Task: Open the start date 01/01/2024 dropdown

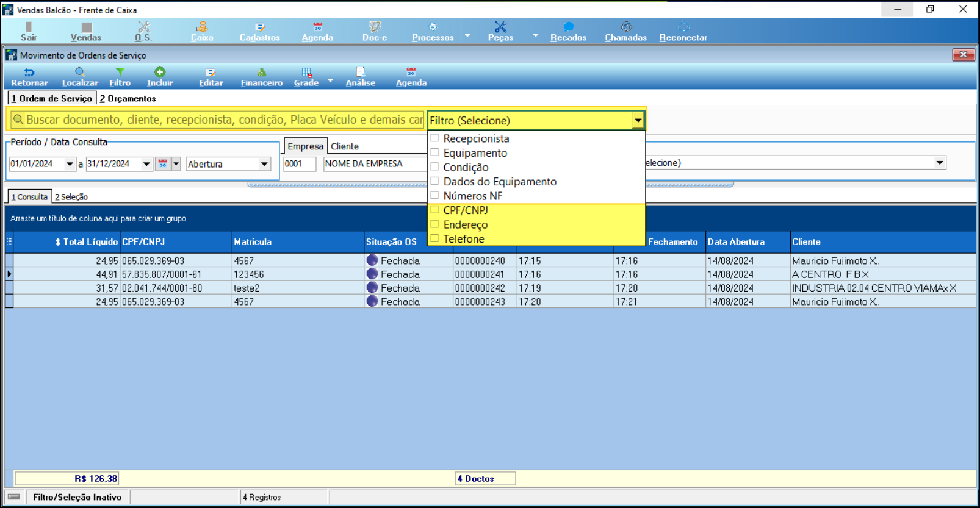Action: click(x=70, y=164)
